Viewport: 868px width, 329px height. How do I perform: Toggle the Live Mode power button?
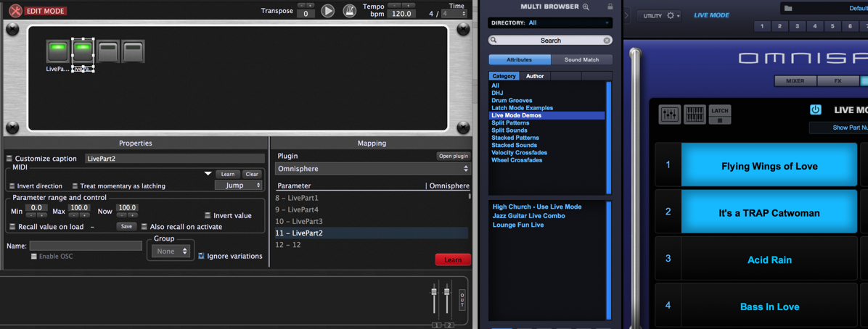pyautogui.click(x=816, y=110)
